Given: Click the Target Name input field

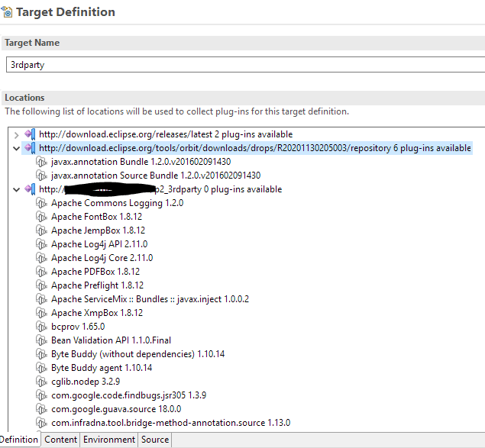Looking at the screenshot, I should coord(246,65).
